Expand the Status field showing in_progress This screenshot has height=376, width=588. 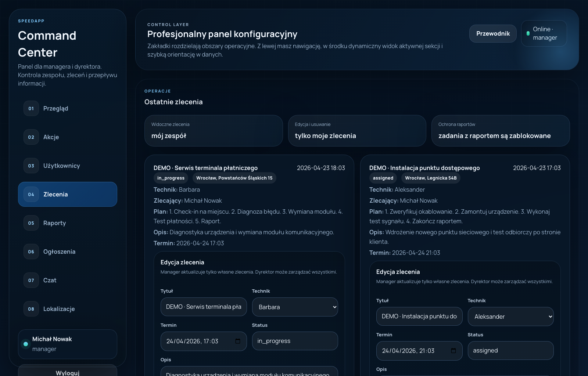(295, 341)
